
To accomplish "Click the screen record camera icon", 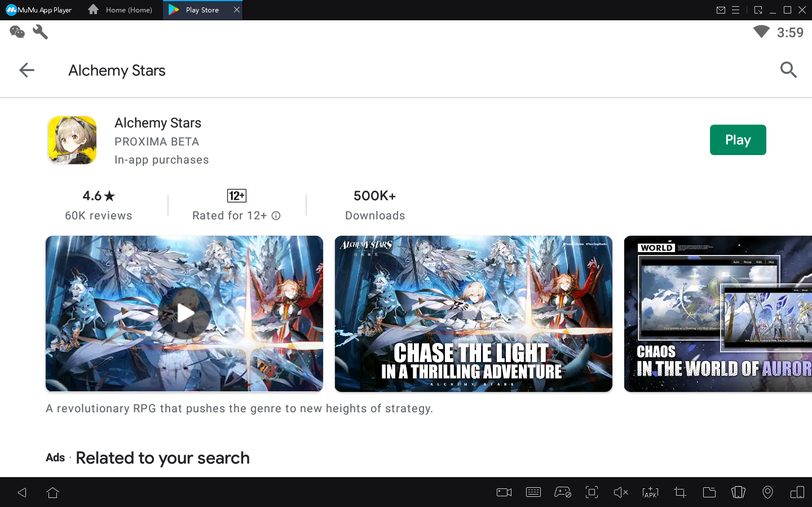I will (504, 492).
